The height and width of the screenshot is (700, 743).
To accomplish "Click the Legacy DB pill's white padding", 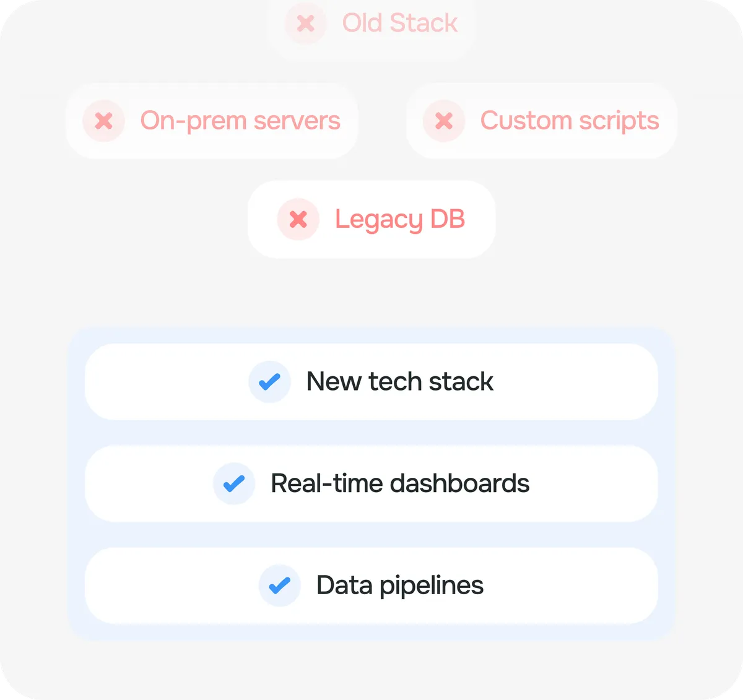I will (x=477, y=241).
